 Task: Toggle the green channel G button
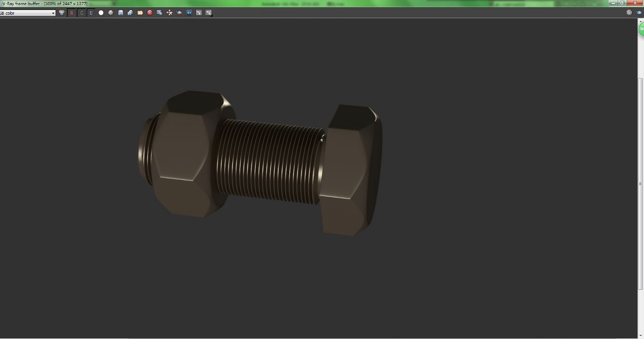pyautogui.click(x=82, y=13)
